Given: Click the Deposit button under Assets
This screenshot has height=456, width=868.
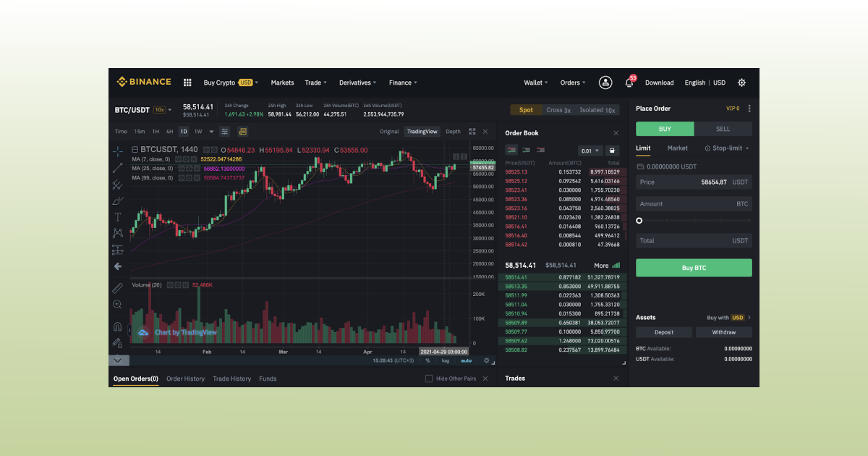Looking at the screenshot, I should coord(663,332).
